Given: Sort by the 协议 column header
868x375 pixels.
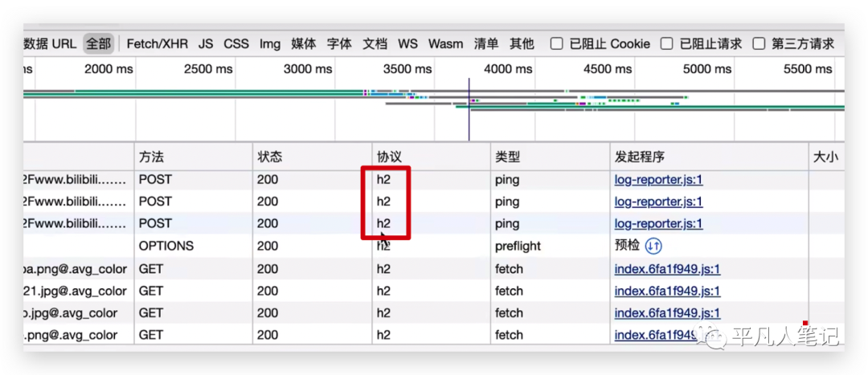Looking at the screenshot, I should pyautogui.click(x=388, y=157).
